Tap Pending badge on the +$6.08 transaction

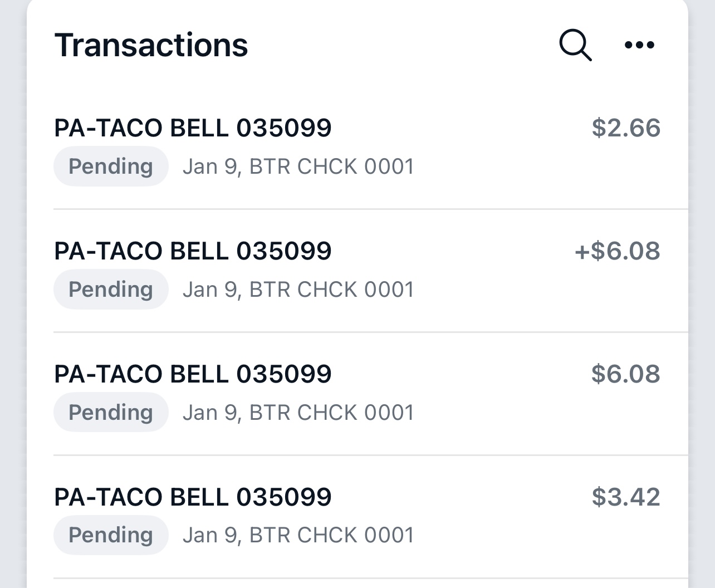point(111,290)
